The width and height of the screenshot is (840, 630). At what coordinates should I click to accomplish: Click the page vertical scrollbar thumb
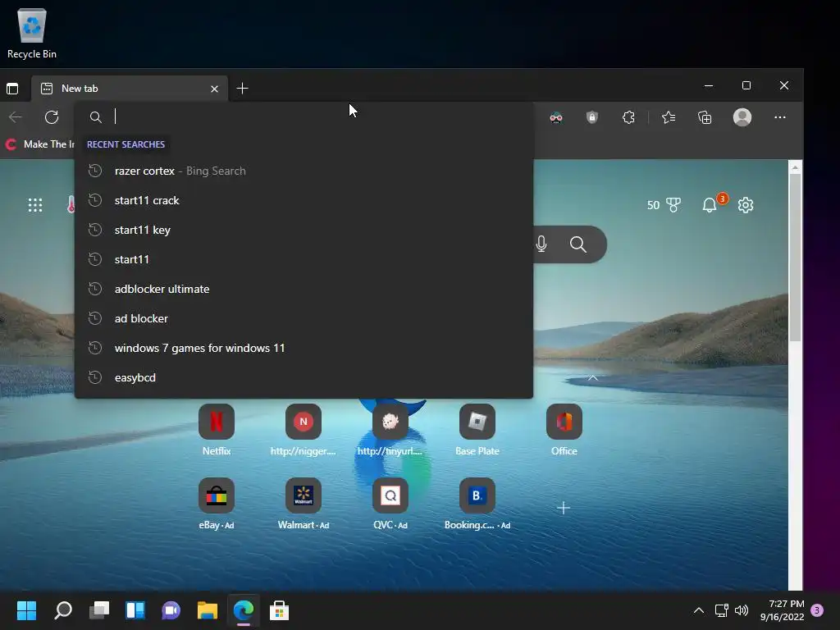coord(795,257)
